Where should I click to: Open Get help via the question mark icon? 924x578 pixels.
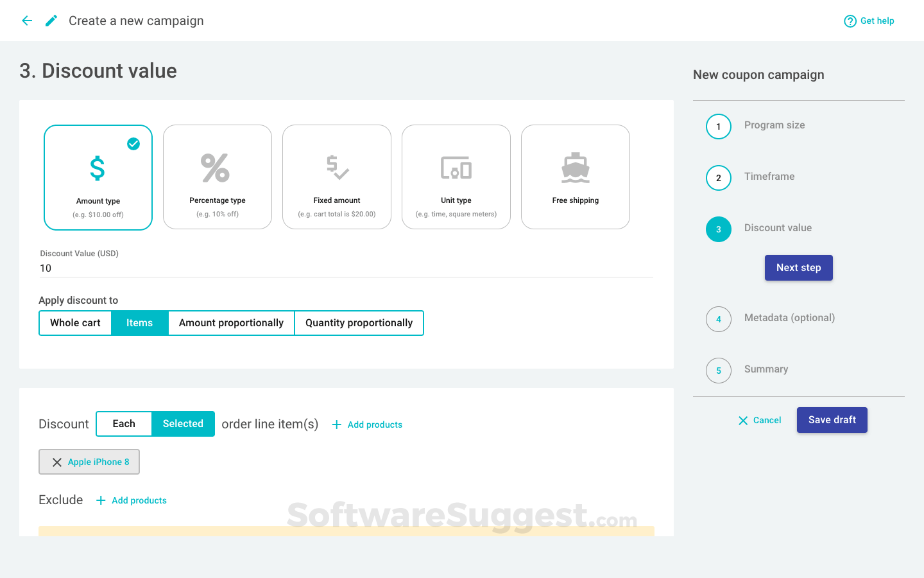[x=850, y=21]
